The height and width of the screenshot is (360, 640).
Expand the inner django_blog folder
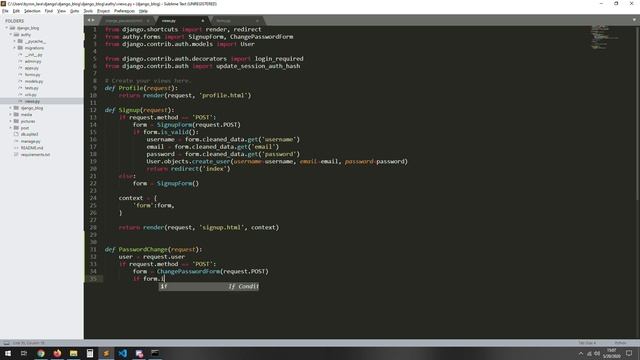[11, 108]
